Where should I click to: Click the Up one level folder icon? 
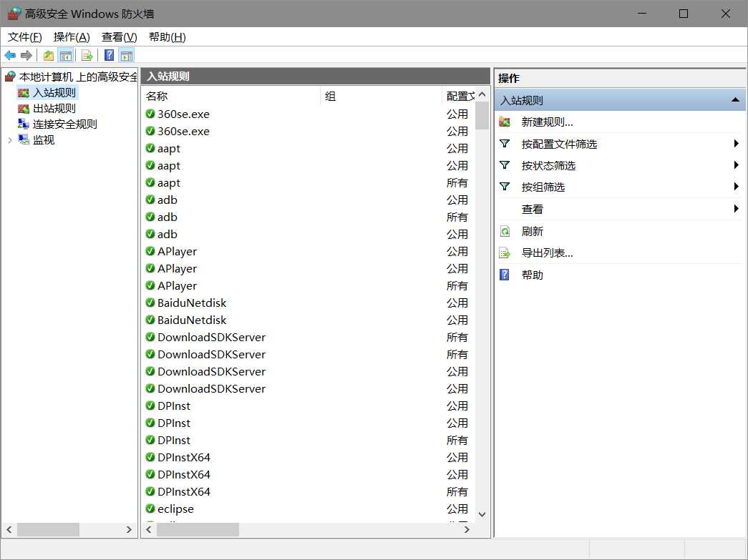[x=49, y=55]
